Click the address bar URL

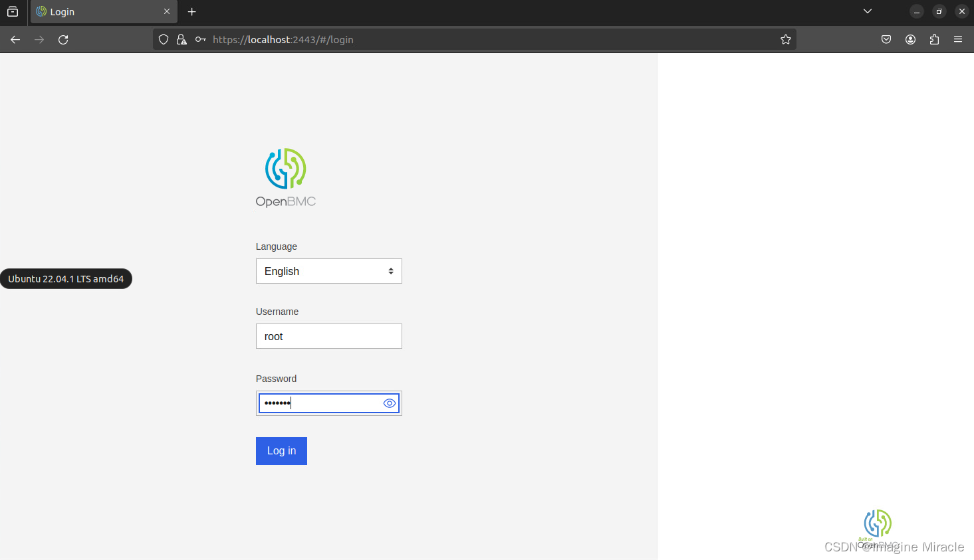pyautogui.click(x=283, y=40)
